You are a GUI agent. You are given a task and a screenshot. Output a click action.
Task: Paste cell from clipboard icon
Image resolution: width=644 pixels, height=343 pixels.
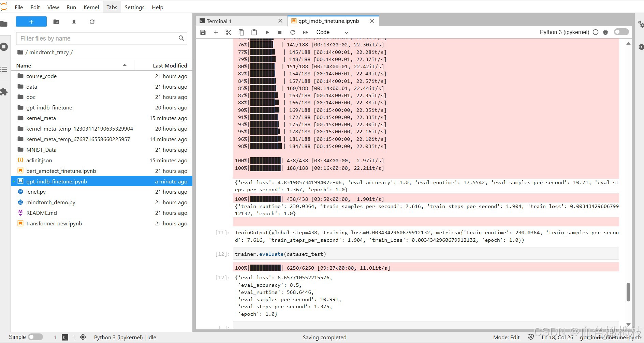tap(254, 32)
